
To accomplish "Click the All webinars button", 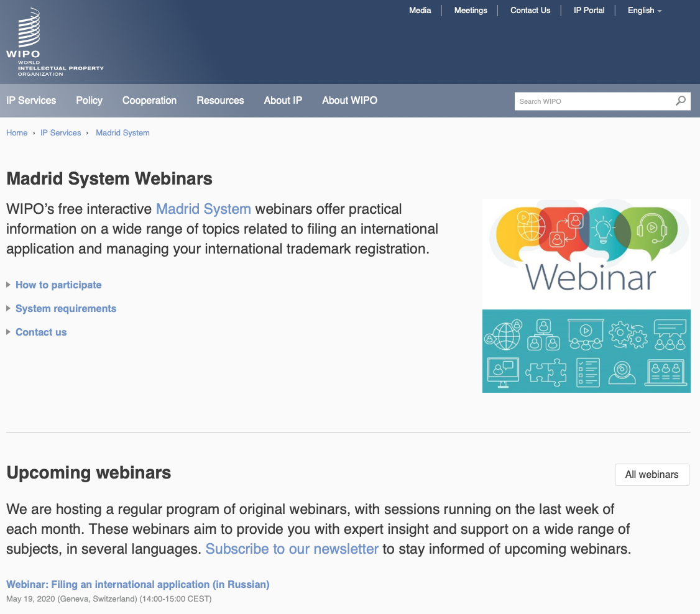I will [x=652, y=475].
